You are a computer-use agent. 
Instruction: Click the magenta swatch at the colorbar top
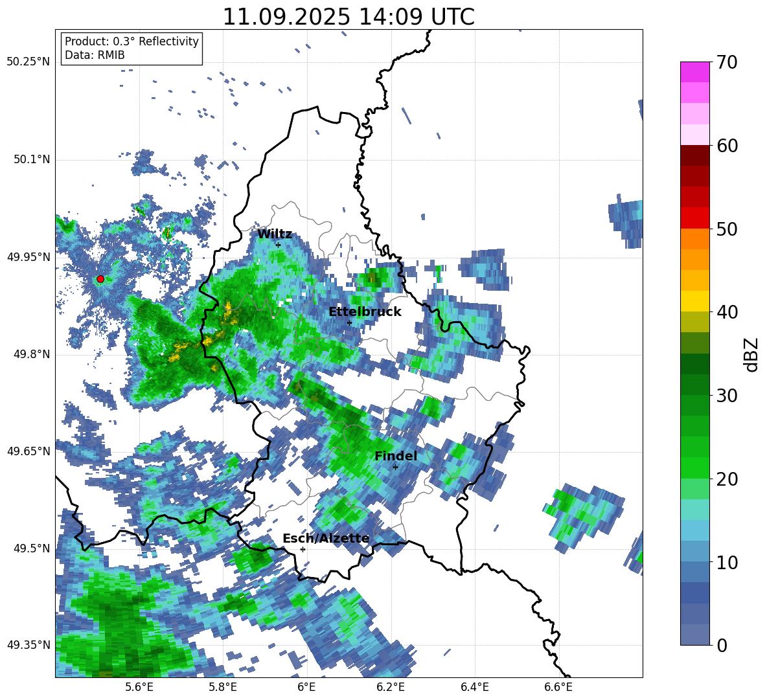[694, 72]
